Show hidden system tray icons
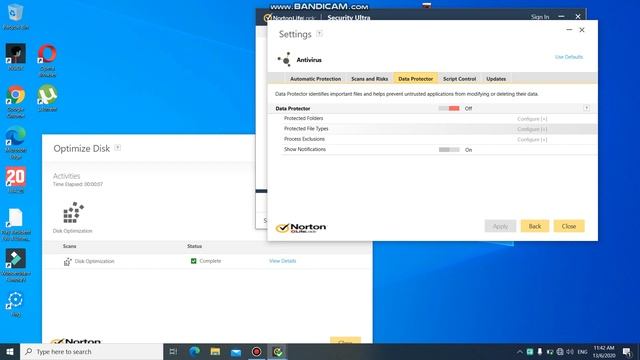 (520, 351)
